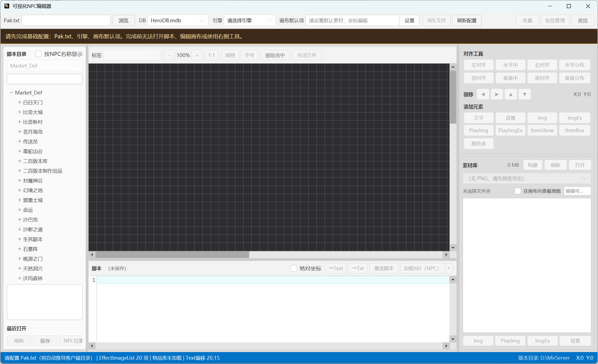
Task: Toggle 绝对坐标 checkbox
Action: [x=294, y=268]
